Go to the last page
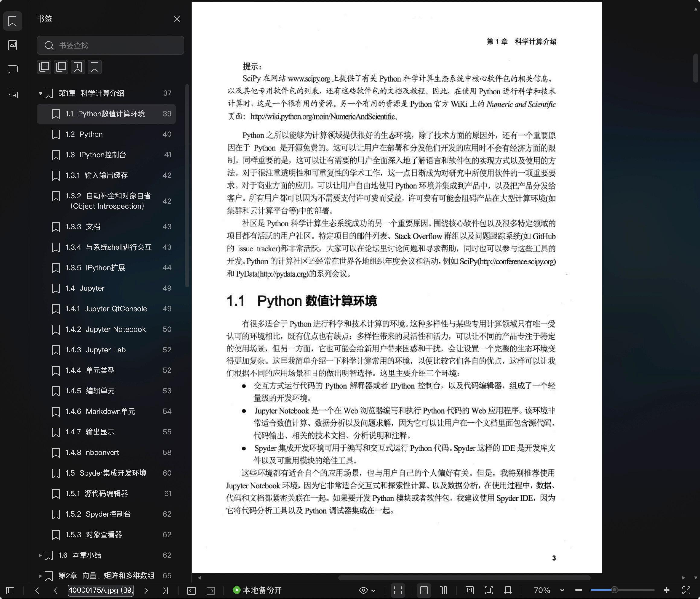The image size is (700, 599). click(165, 590)
